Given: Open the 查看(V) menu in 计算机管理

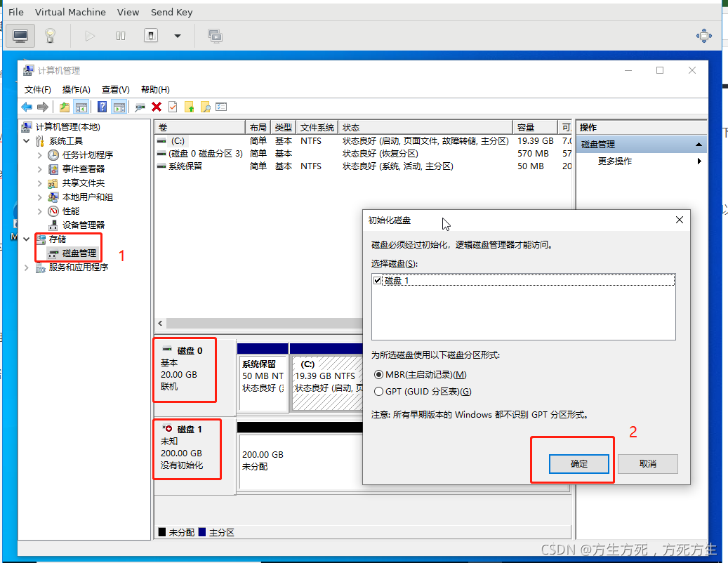Looking at the screenshot, I should (x=114, y=89).
